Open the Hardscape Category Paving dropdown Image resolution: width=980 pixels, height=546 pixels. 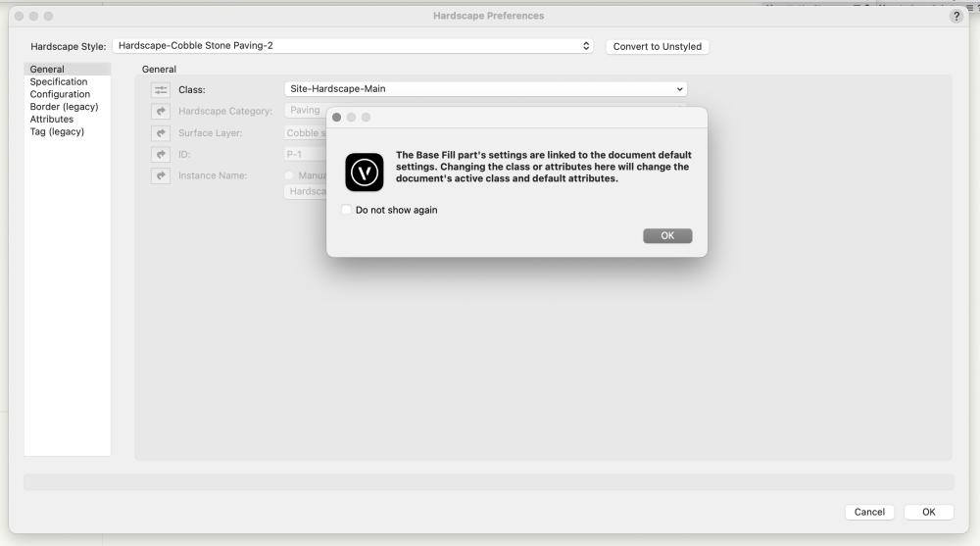pos(305,110)
